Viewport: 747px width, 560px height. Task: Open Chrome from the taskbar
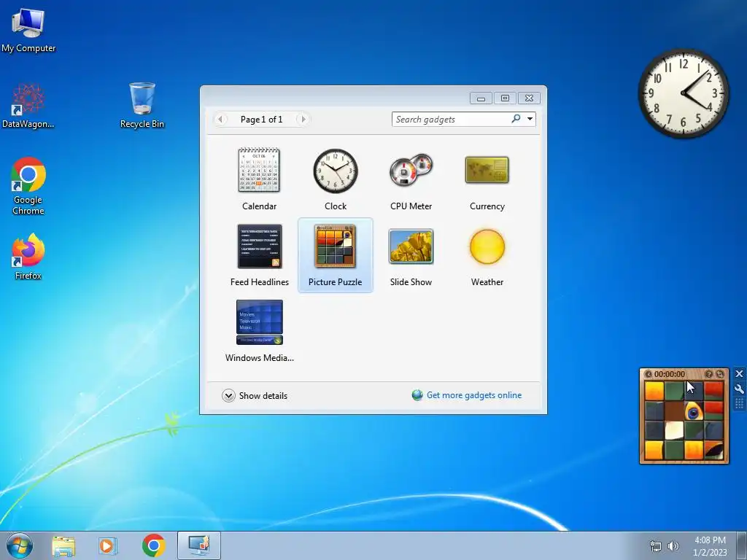(x=153, y=545)
